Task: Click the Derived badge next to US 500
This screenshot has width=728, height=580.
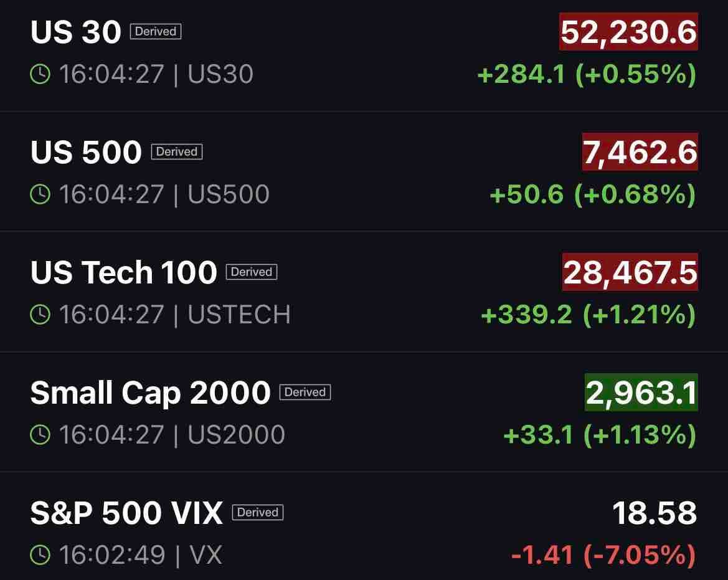Action: [177, 151]
